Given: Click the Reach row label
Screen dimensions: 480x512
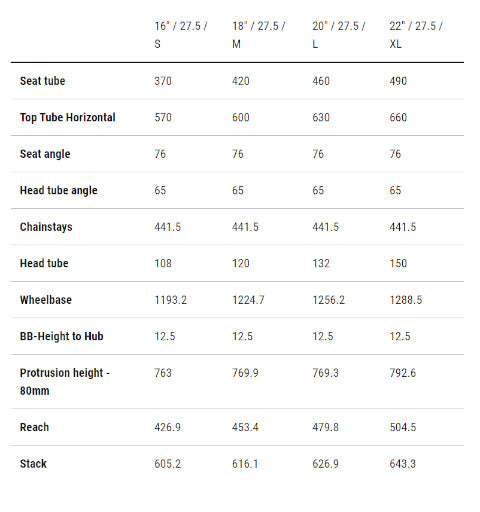Looking at the screenshot, I should pyautogui.click(x=34, y=427).
